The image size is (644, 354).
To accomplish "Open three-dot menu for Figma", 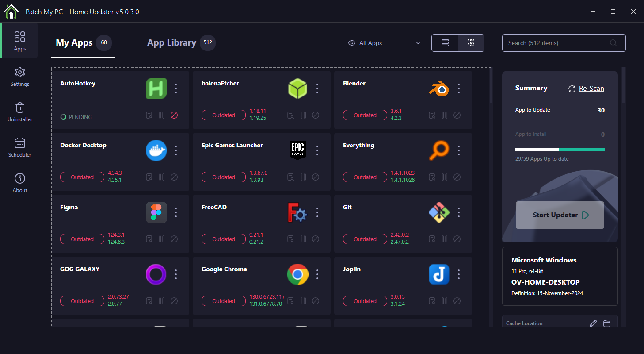I will tap(176, 212).
